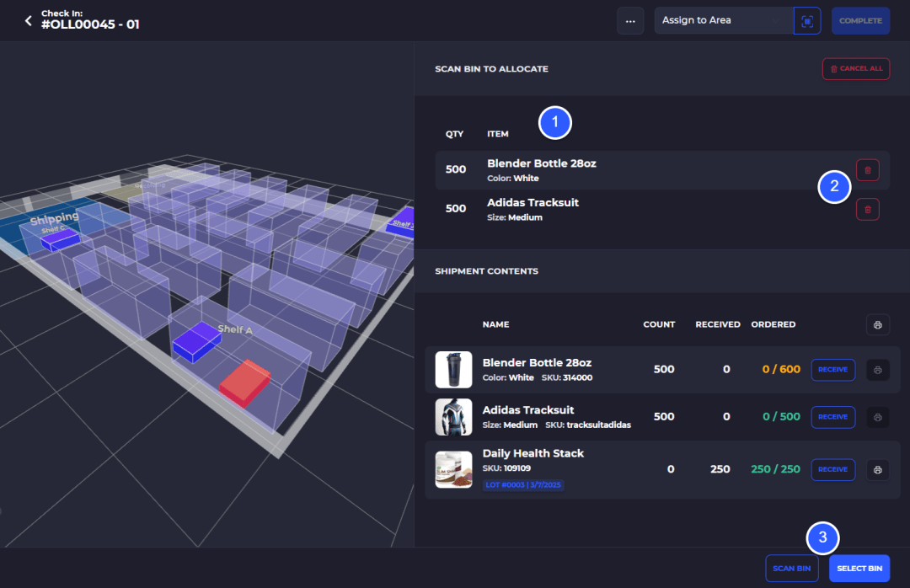This screenshot has height=588, width=910.
Task: Print label for Blender Bottle 28oz row
Action: click(x=877, y=370)
